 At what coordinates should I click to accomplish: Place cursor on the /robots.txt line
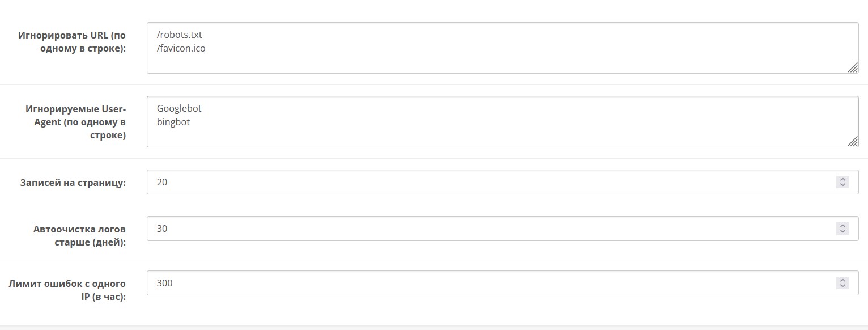click(x=179, y=35)
